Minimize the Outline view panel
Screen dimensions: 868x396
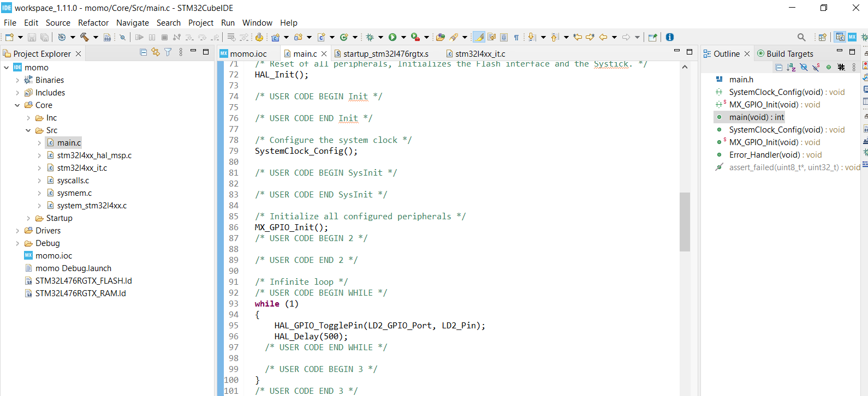(x=840, y=51)
